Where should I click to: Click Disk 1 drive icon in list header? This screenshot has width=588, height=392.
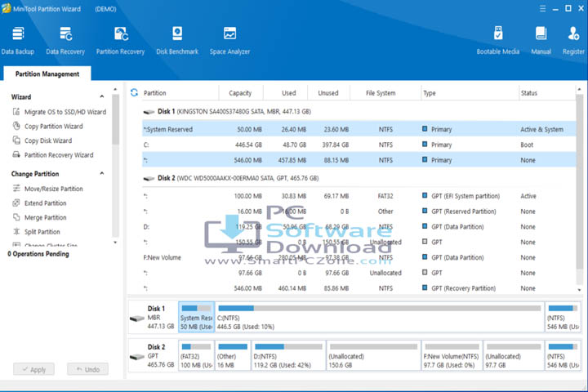coord(149,112)
